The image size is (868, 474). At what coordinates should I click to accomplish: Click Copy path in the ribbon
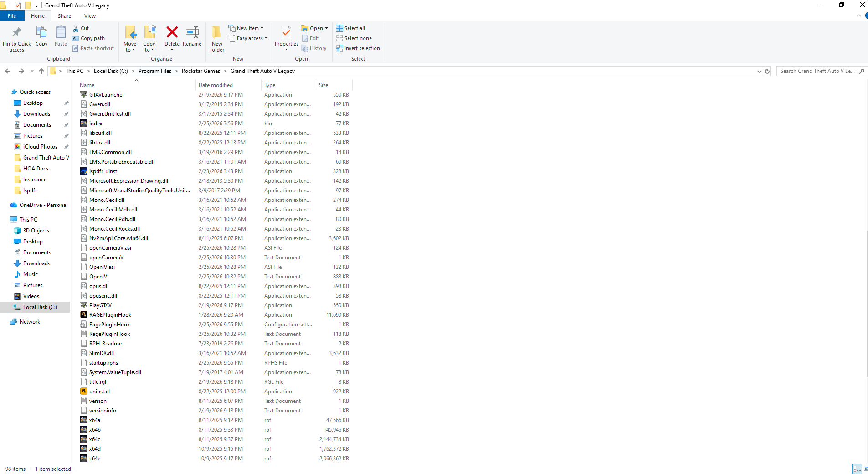point(88,38)
